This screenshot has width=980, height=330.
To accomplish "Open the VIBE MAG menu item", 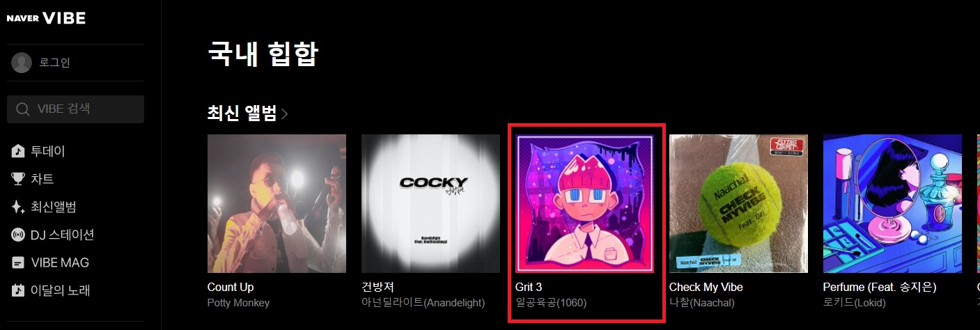I will point(60,262).
